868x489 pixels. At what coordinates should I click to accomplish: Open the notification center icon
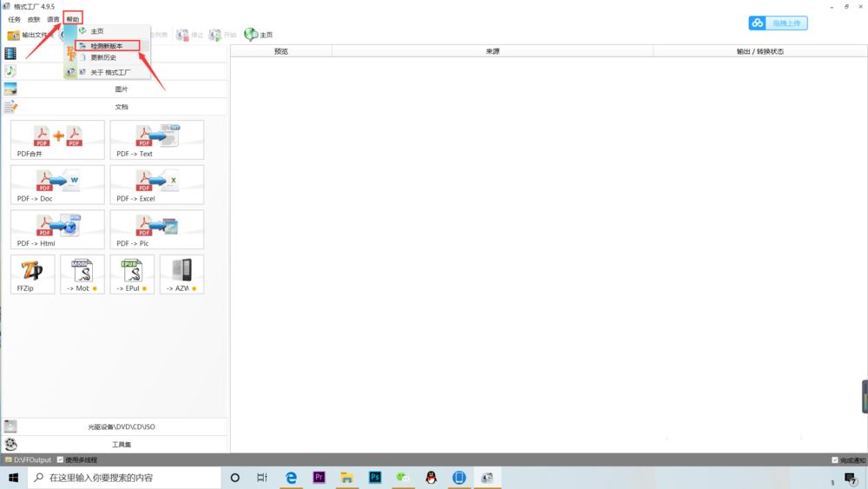pyautogui.click(x=851, y=478)
